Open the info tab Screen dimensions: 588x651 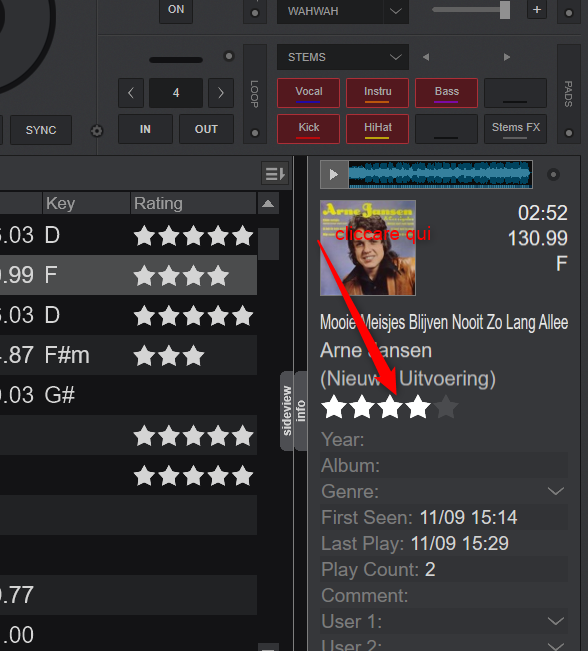coord(301,411)
